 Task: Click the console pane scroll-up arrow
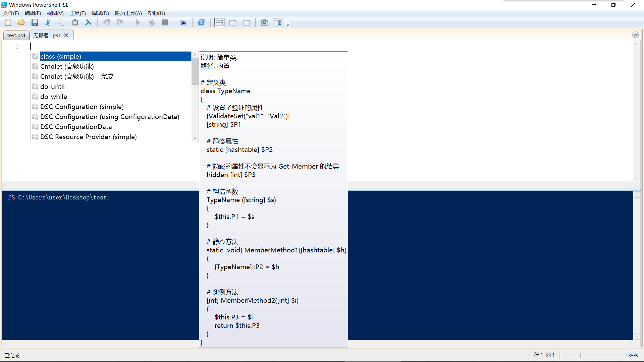pos(637,195)
